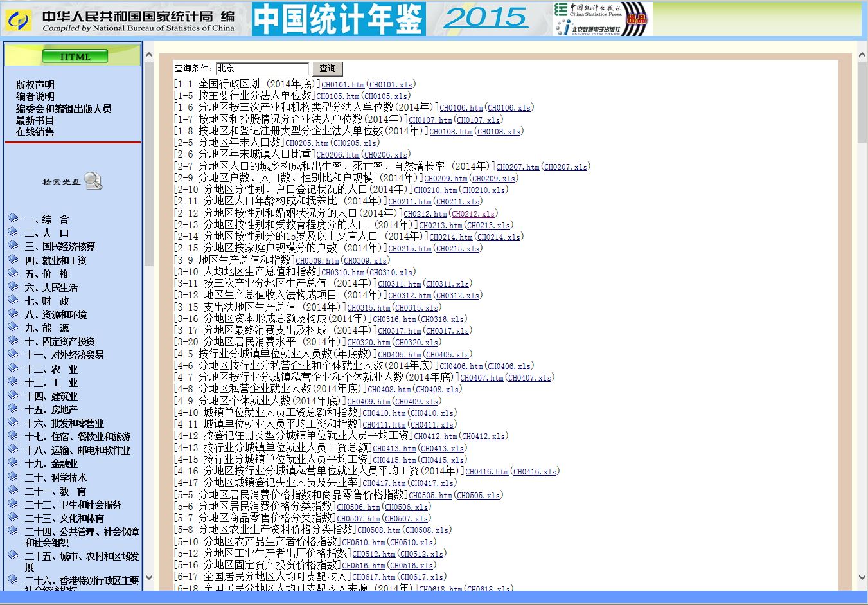Click left panel scrollbar down arrow
Image resolution: width=868 pixels, height=605 pixels.
(149, 577)
